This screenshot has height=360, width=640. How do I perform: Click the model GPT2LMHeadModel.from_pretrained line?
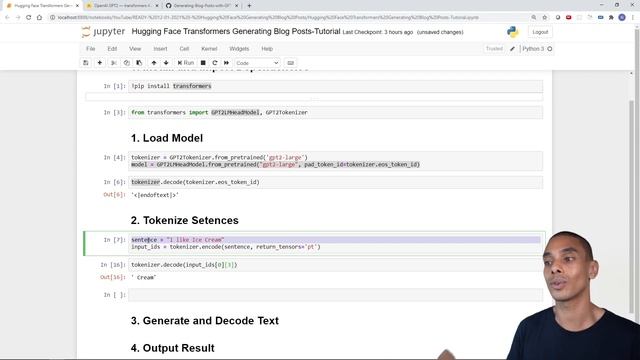[276, 164]
